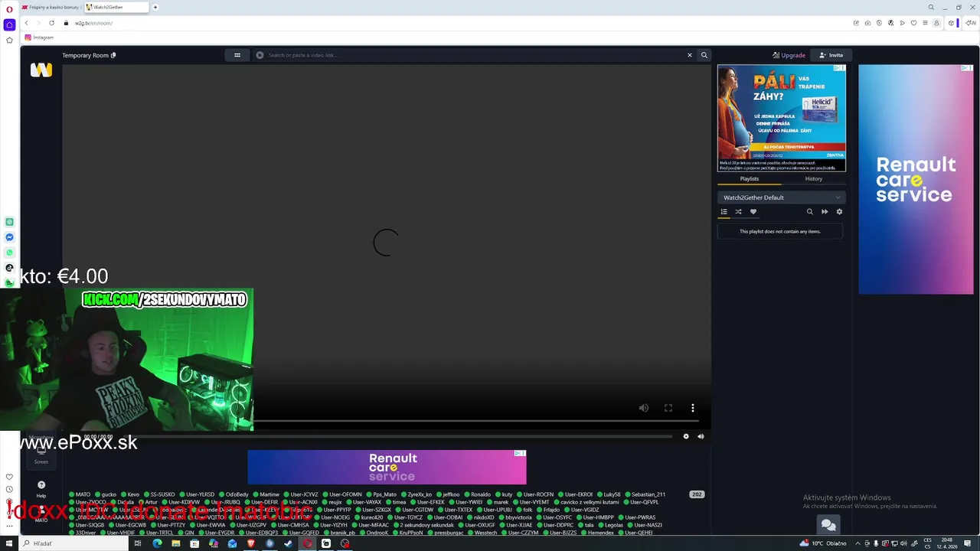Click the w2g.tv address bar
This screenshot has width=980, height=551.
[452, 23]
